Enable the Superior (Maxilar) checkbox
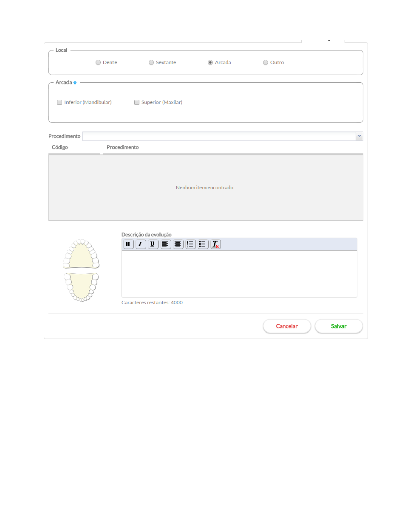This screenshot has height=532, width=411. coord(137,102)
